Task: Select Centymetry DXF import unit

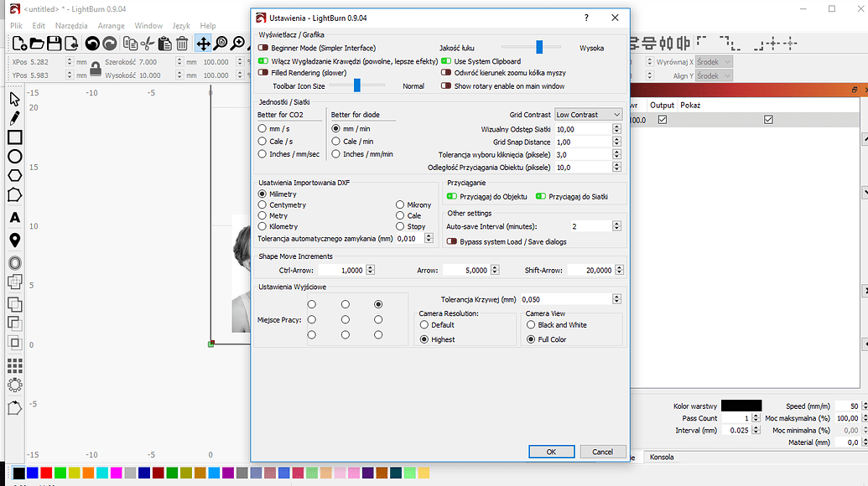Action: click(x=262, y=204)
